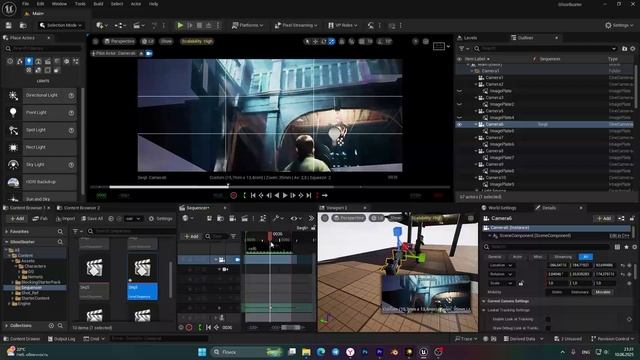Select the Movable mobility option in the Details panel
Viewport: 640px width, 360px height.
click(x=602, y=292)
